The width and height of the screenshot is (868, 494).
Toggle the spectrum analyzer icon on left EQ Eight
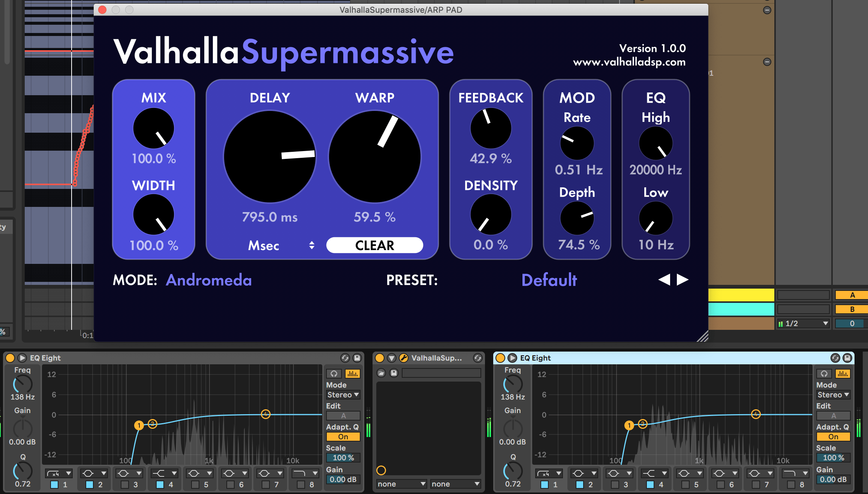(353, 373)
